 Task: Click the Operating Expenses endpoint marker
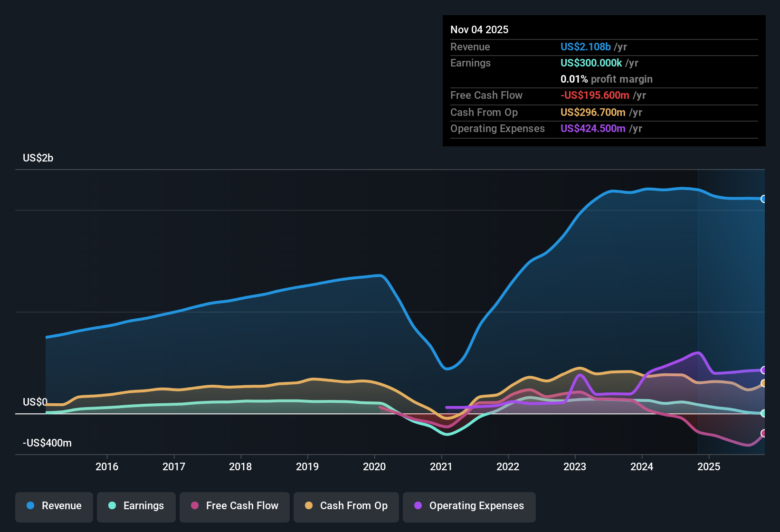[x=764, y=370]
